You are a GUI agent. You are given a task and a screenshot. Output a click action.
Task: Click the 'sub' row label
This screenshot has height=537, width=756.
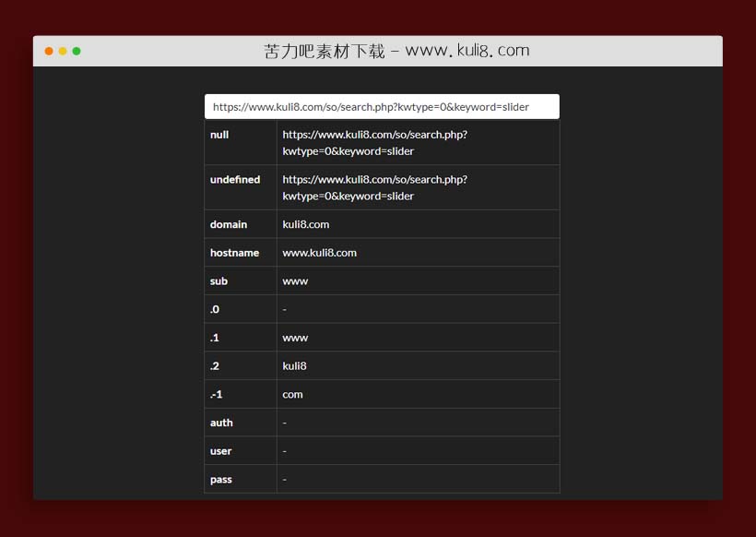pos(219,281)
